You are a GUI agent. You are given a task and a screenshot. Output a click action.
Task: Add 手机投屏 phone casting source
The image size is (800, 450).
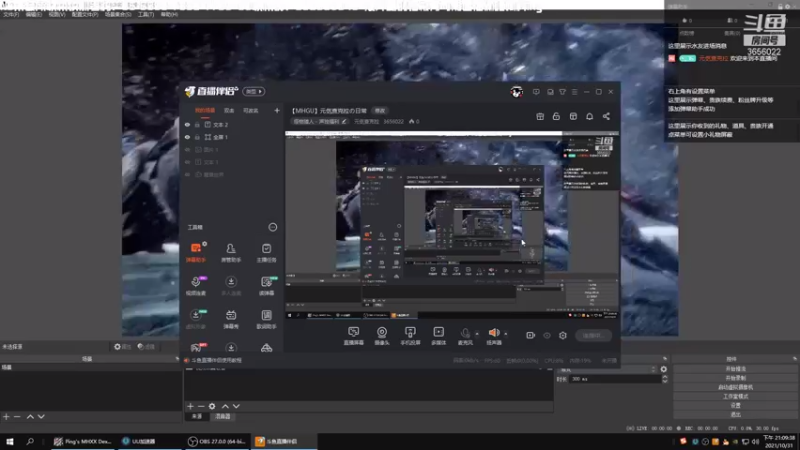point(410,336)
